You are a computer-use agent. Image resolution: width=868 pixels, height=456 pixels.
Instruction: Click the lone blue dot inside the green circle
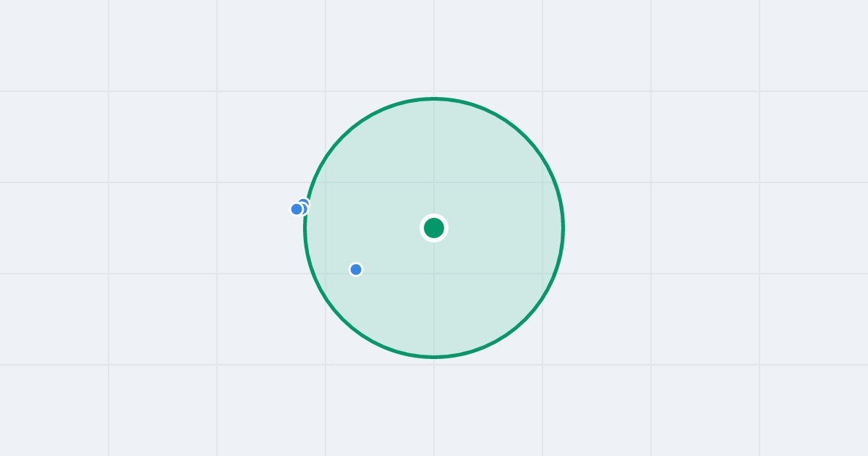pos(356,269)
